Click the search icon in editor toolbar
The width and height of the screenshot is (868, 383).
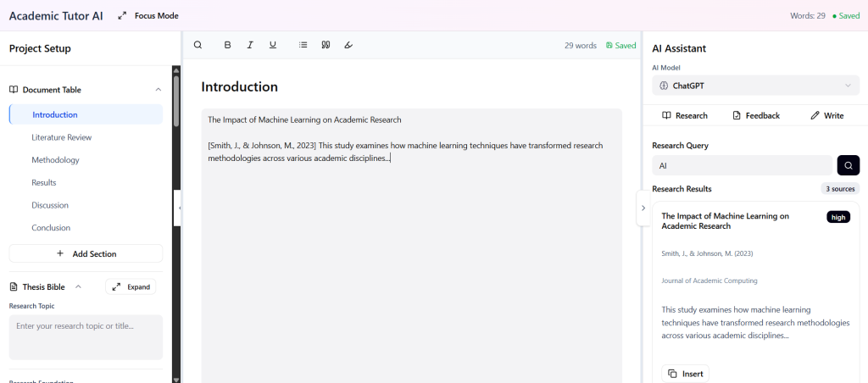pos(198,45)
